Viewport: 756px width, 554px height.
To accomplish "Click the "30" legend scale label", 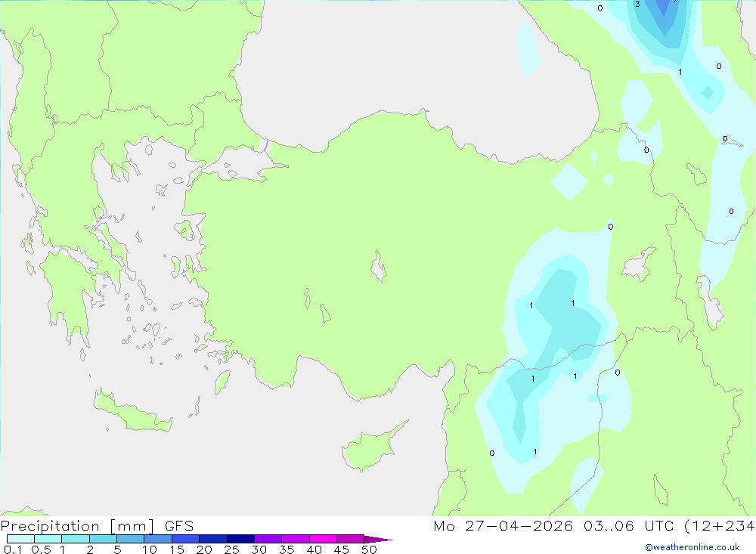I will click(x=259, y=549).
